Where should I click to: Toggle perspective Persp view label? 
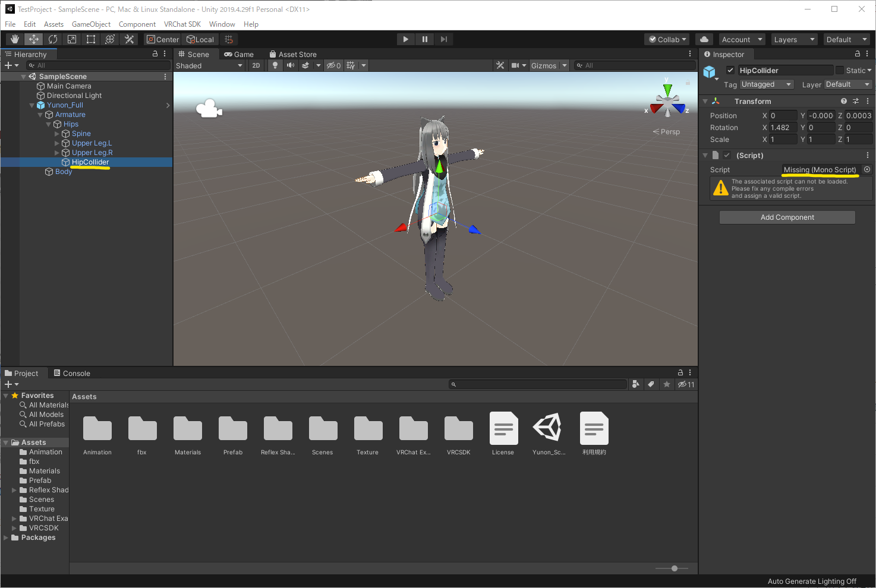pyautogui.click(x=667, y=132)
